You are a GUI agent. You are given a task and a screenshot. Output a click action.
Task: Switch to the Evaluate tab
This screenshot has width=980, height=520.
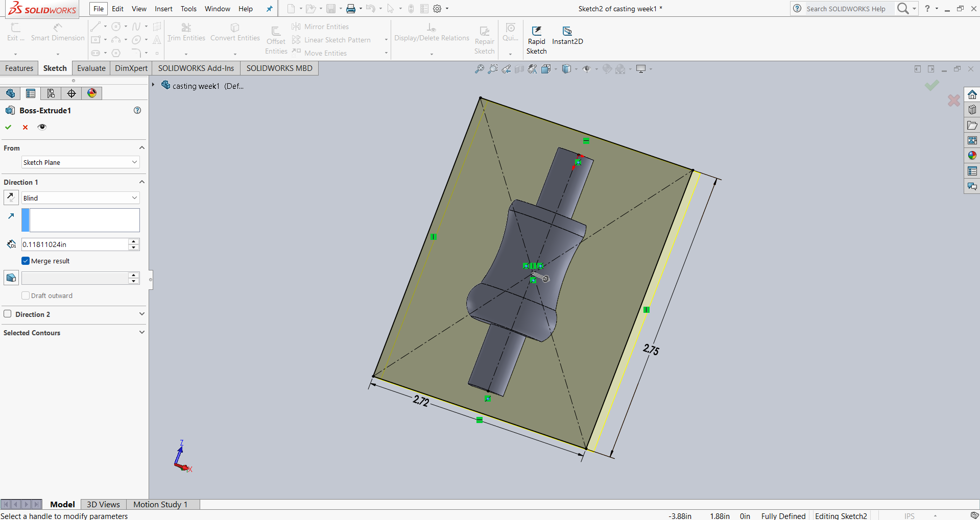(x=91, y=68)
